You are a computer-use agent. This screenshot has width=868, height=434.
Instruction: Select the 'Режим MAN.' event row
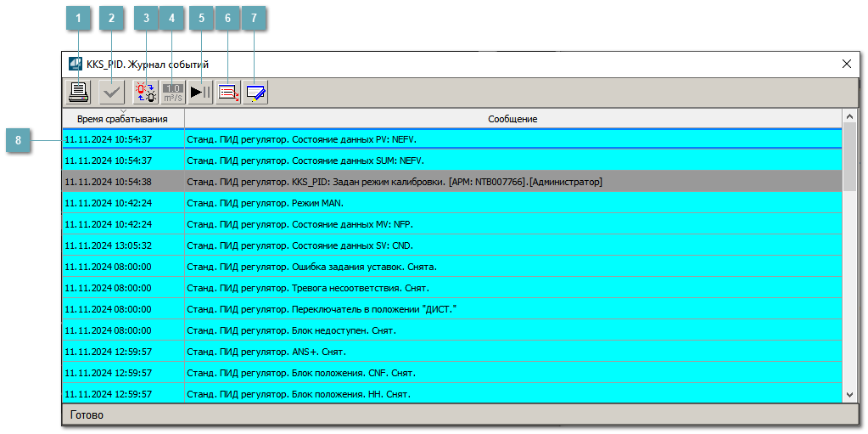tap(451, 203)
